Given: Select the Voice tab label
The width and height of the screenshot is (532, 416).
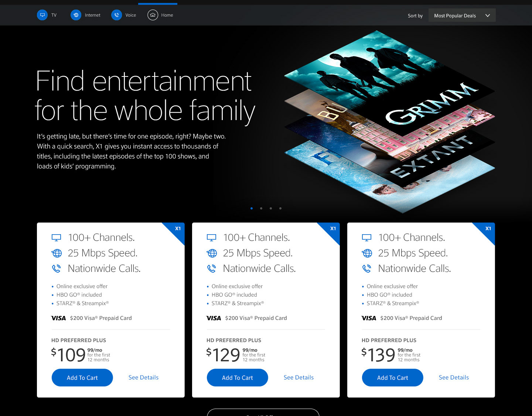Looking at the screenshot, I should (131, 15).
